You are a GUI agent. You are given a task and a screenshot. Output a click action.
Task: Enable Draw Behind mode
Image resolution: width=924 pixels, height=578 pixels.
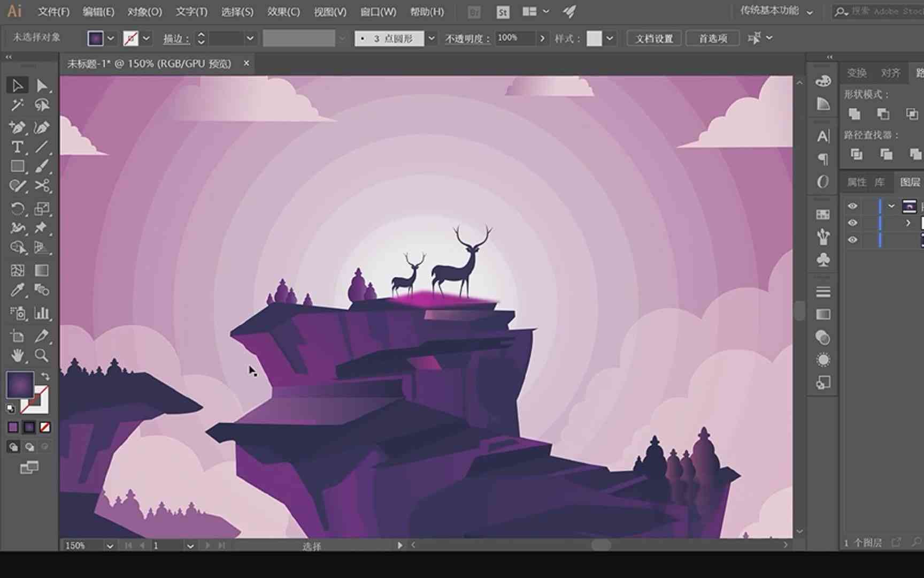pos(29,446)
